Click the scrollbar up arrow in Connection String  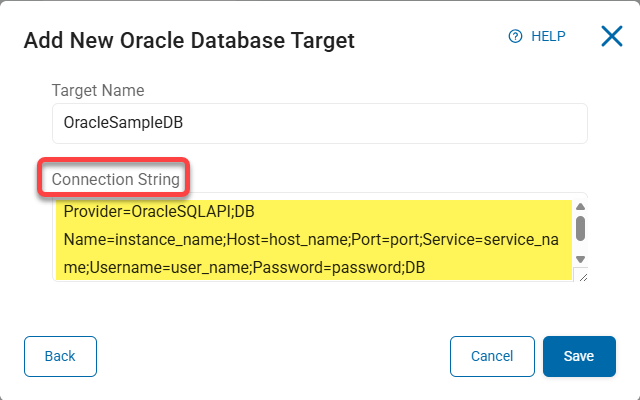click(580, 208)
